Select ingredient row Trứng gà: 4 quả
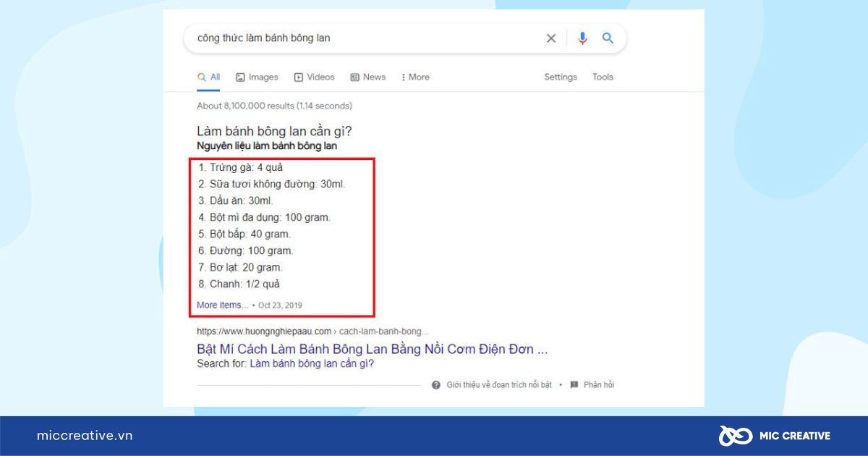The image size is (868, 456). [240, 167]
